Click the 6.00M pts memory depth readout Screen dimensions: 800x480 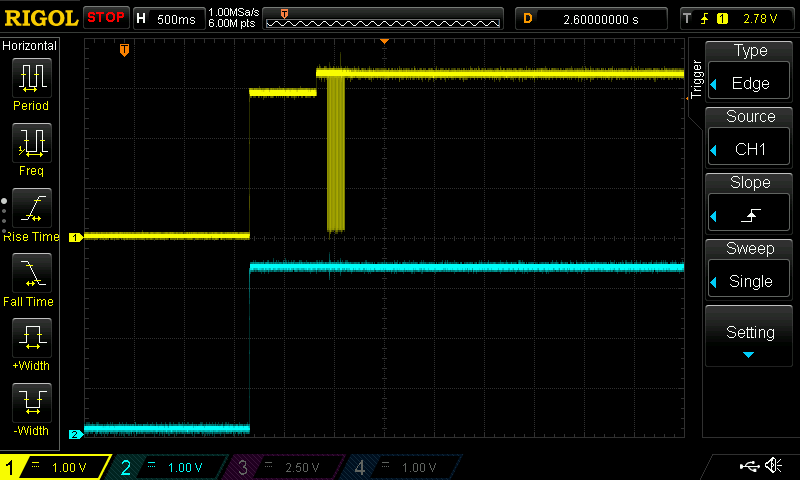tap(232, 23)
